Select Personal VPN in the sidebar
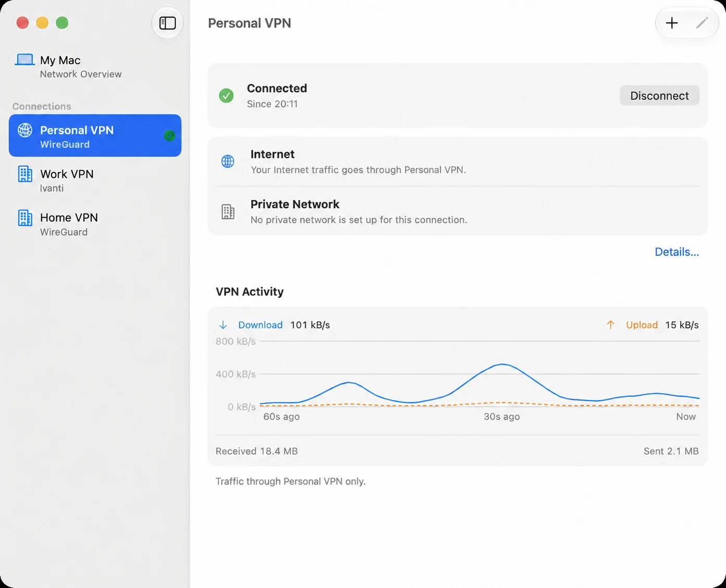Image resolution: width=726 pixels, height=588 pixels. tap(95, 135)
